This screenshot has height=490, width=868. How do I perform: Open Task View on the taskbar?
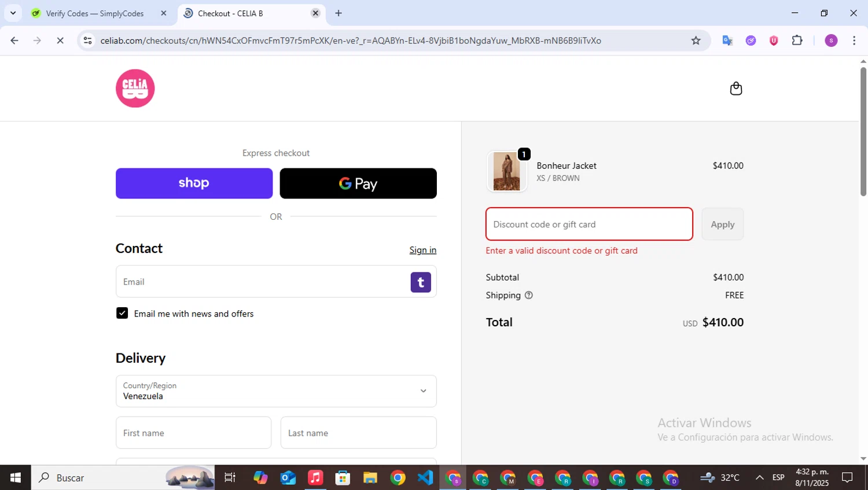[x=230, y=478]
